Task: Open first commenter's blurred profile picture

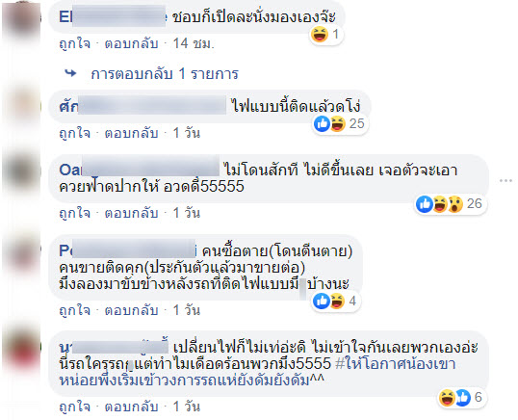Action: 22,21
